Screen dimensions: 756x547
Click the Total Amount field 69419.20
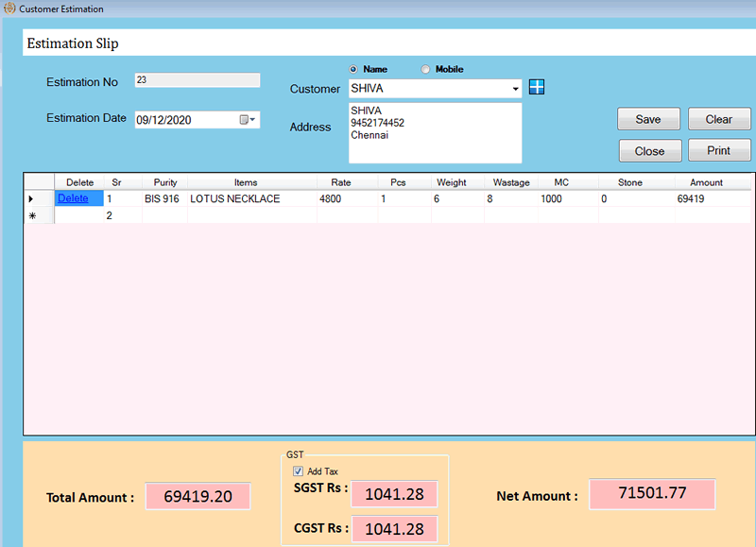tap(198, 496)
